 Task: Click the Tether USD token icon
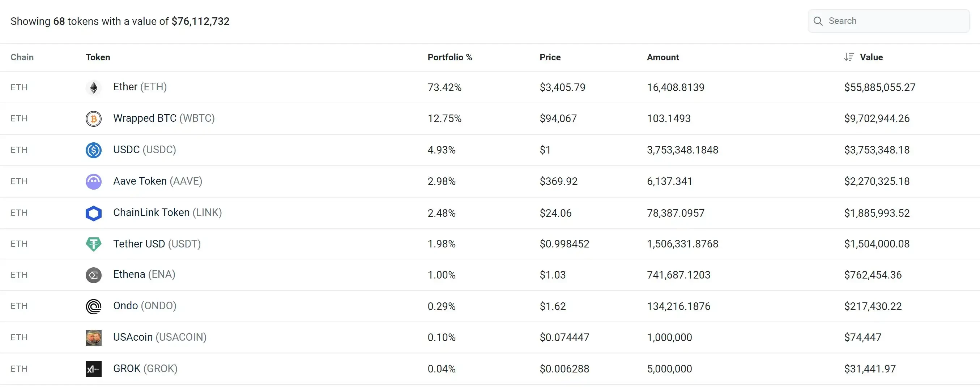[94, 244]
